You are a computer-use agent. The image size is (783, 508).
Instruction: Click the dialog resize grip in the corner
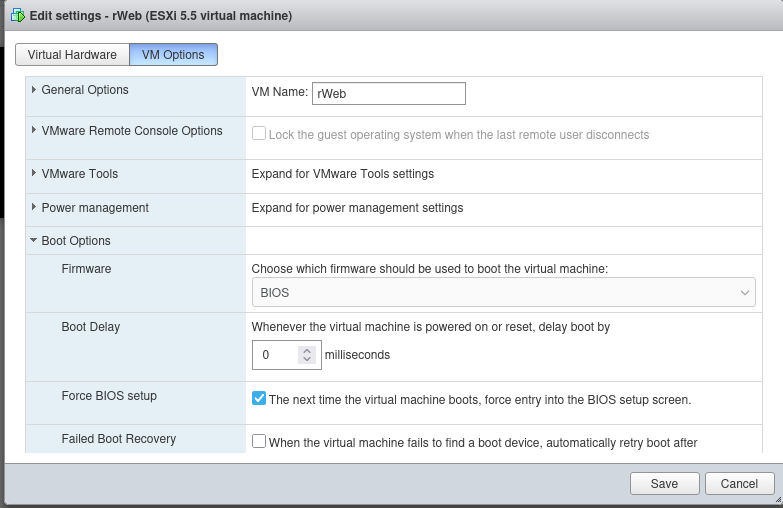pyautogui.click(x=778, y=499)
